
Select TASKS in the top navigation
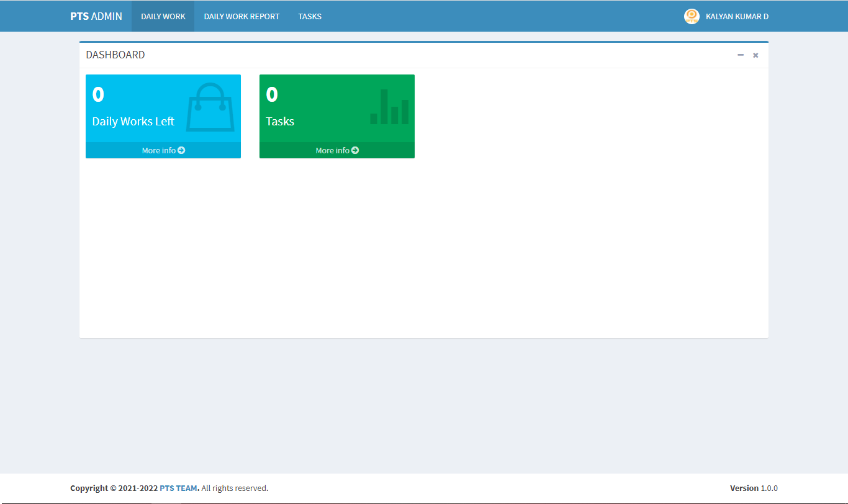[310, 17]
